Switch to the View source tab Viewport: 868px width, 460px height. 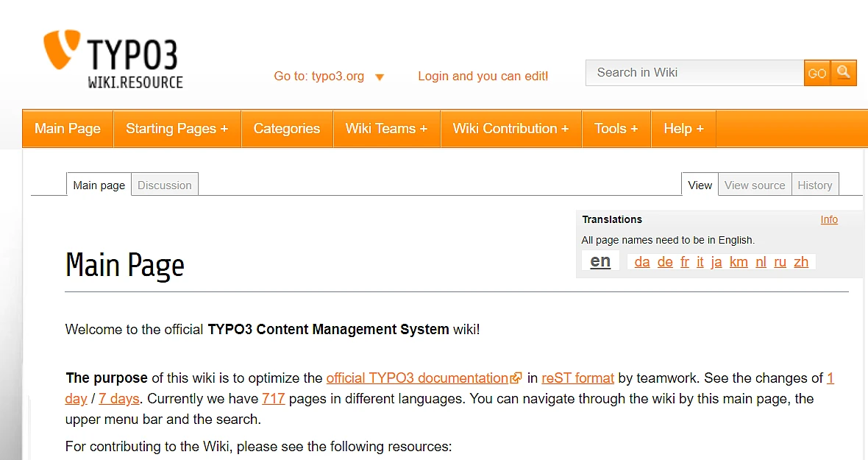point(755,185)
